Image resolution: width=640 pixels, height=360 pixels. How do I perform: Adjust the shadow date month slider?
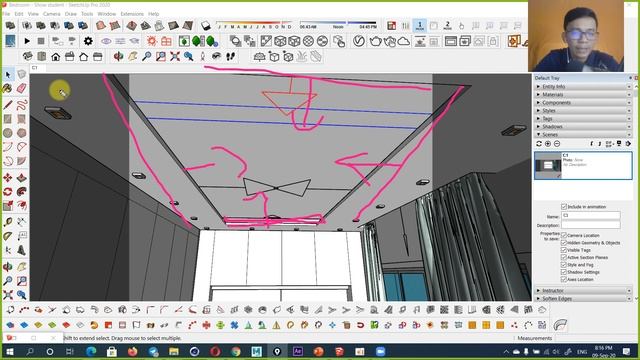click(x=255, y=24)
